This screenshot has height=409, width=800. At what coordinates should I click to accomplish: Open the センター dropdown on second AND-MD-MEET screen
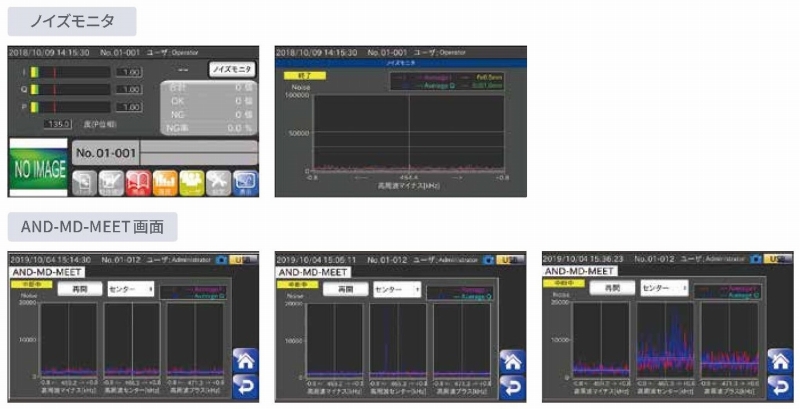(398, 288)
